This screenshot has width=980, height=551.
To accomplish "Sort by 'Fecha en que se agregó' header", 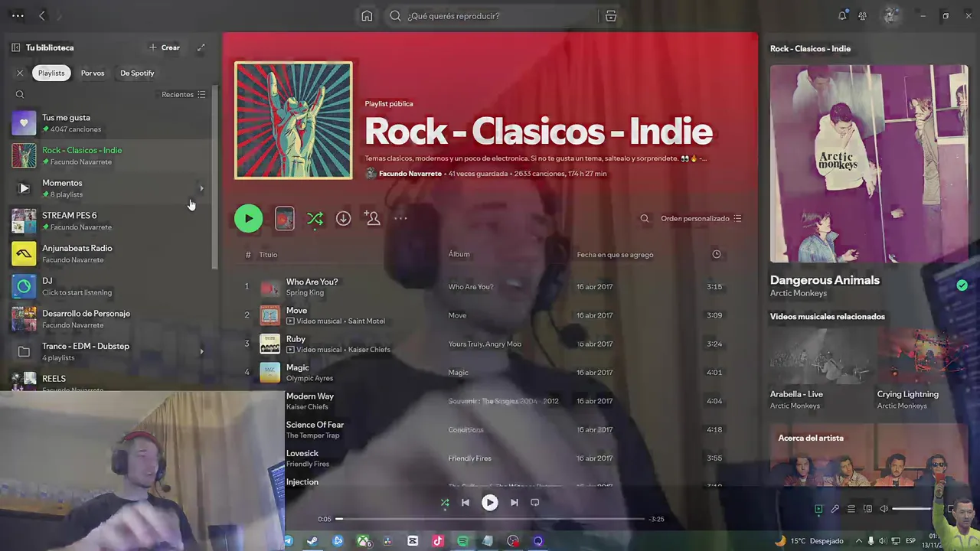I will tap(615, 255).
